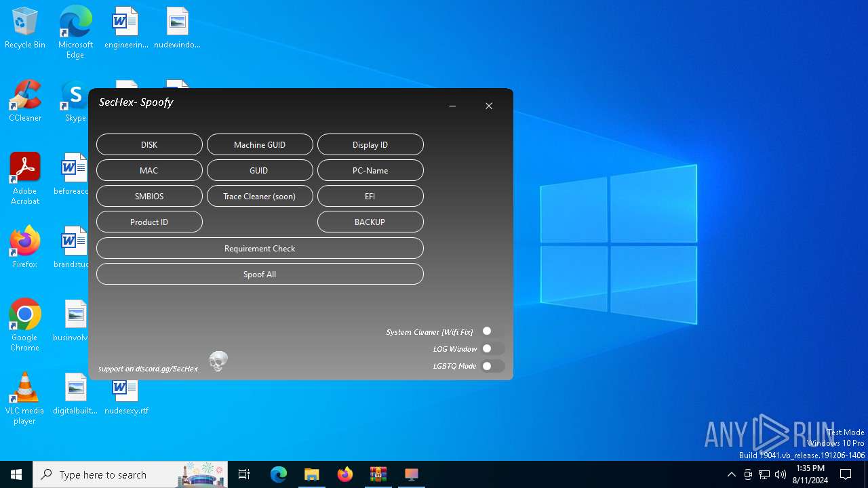Select the Display ID button
Image resolution: width=868 pixels, height=488 pixels.
[370, 144]
